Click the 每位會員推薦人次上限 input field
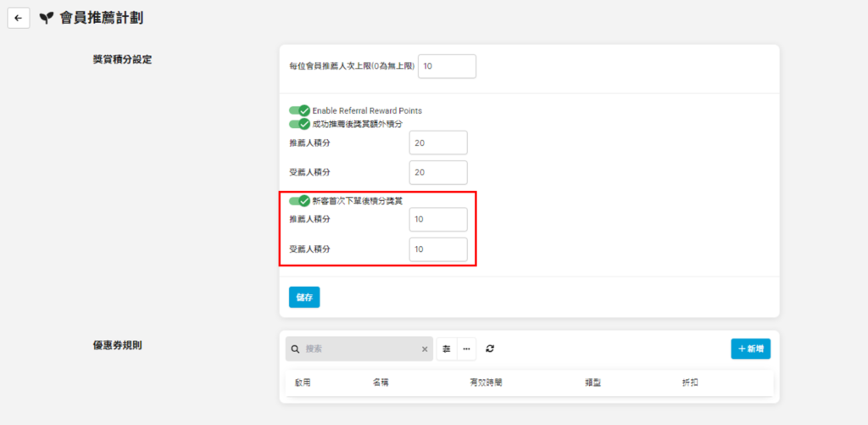The height and width of the screenshot is (425, 868). point(447,66)
